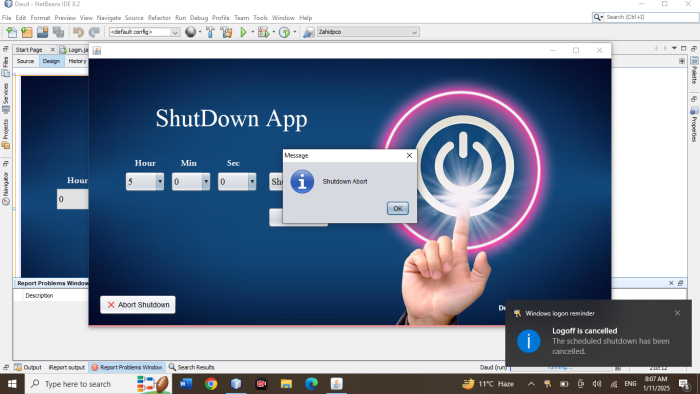
Task: Open the File menu
Action: click(x=7, y=18)
